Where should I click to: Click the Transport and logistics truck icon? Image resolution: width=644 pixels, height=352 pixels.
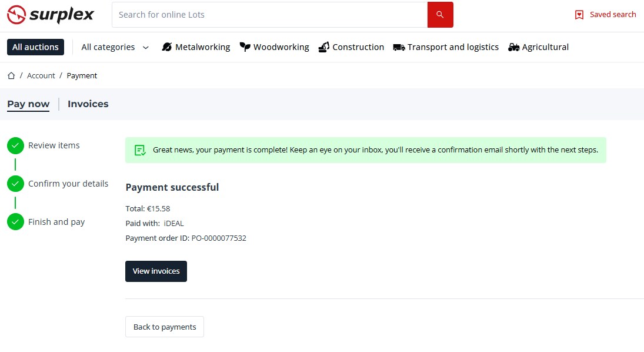click(399, 47)
